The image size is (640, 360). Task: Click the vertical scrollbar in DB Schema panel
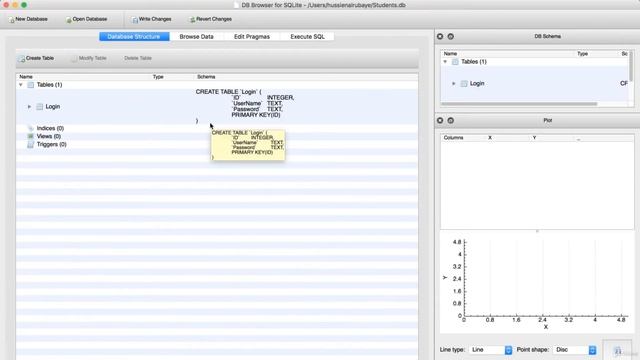point(631,65)
